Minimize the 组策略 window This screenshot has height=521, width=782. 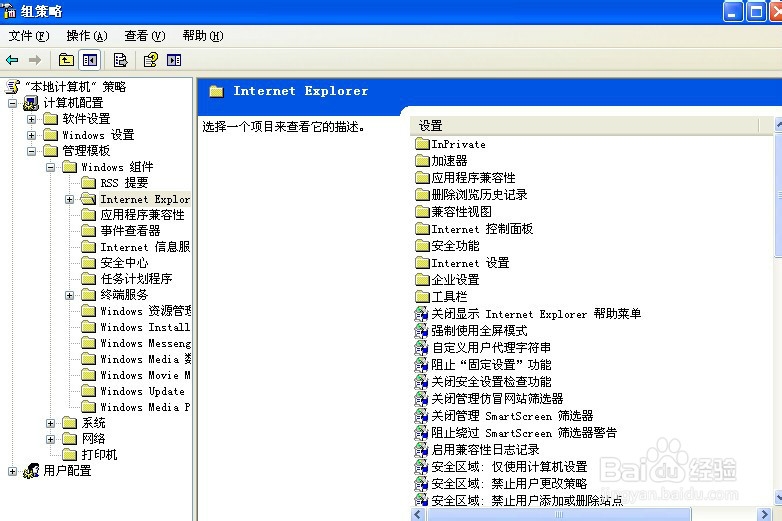point(732,11)
